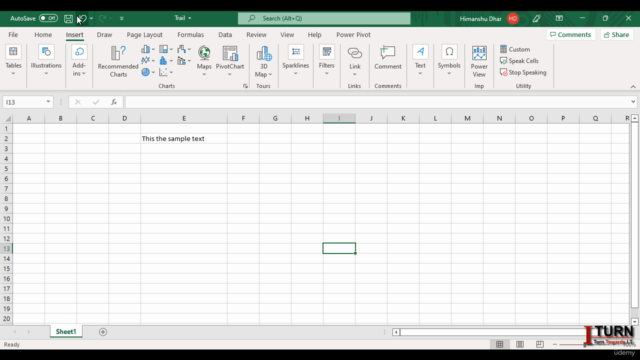The width and height of the screenshot is (640, 360).
Task: Insert a Comment from ribbon
Action: 388,58
